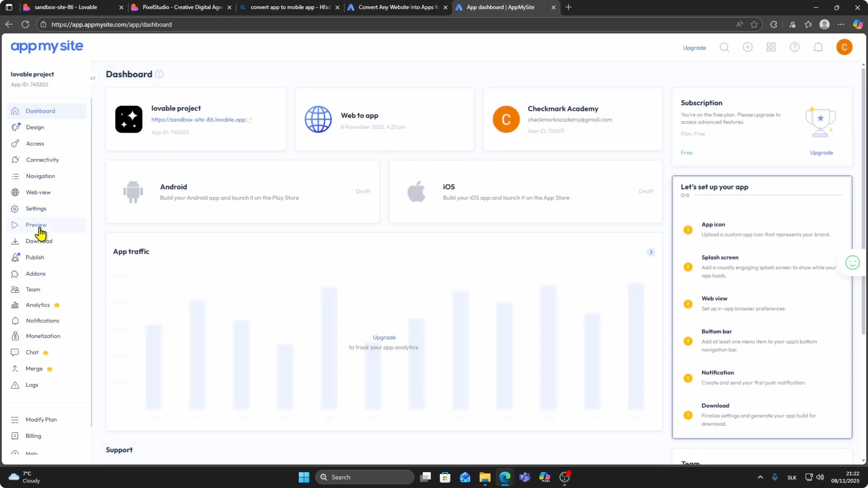Switch to Convert Any Website into Apps tab
Screen dimensions: 868x488
(398, 7)
